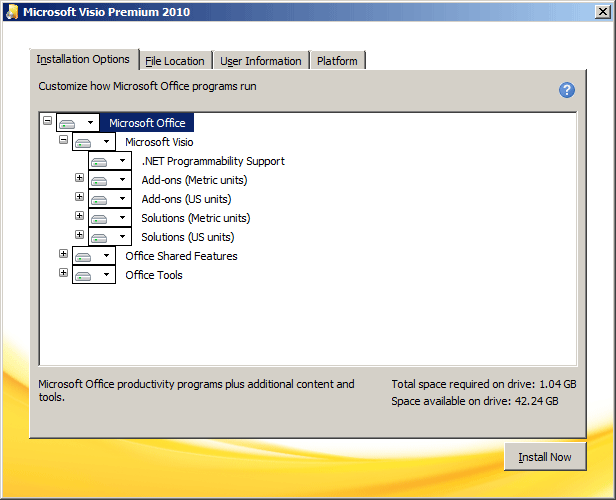Expand the Solutions (US units) node
Screen dimensions: 616x500
[x=79, y=234]
